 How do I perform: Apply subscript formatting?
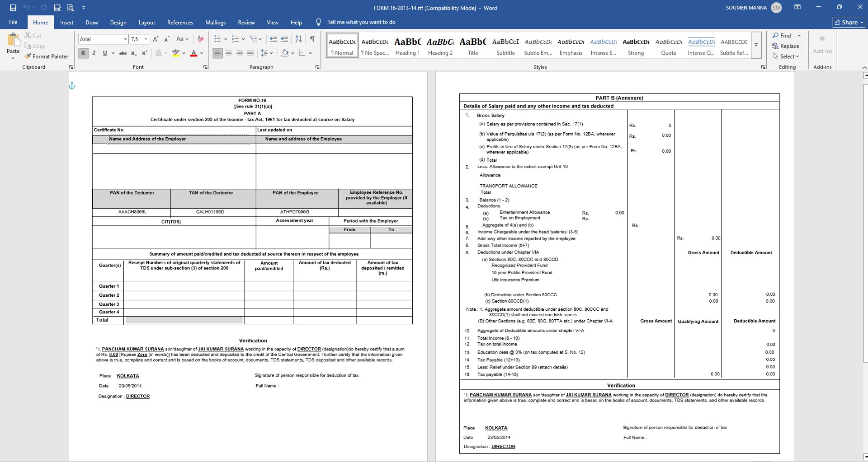[134, 53]
